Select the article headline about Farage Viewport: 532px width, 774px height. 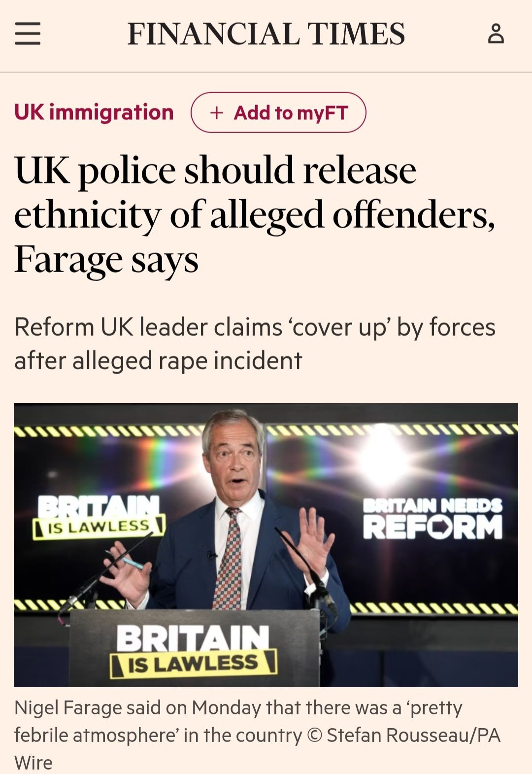click(x=255, y=215)
